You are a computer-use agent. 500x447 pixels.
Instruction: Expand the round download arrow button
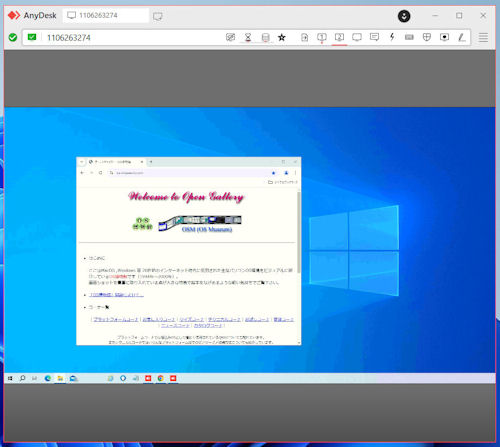[x=404, y=16]
